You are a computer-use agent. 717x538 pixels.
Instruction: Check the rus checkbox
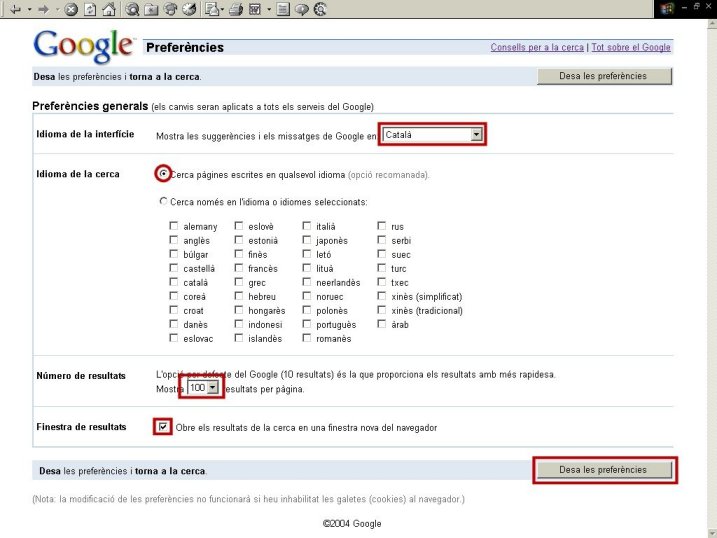(x=382, y=225)
